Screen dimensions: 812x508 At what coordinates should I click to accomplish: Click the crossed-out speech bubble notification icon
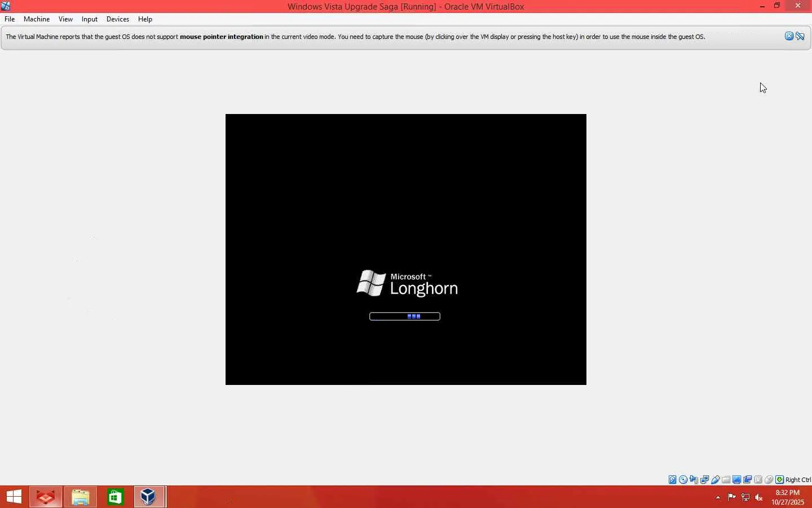800,36
